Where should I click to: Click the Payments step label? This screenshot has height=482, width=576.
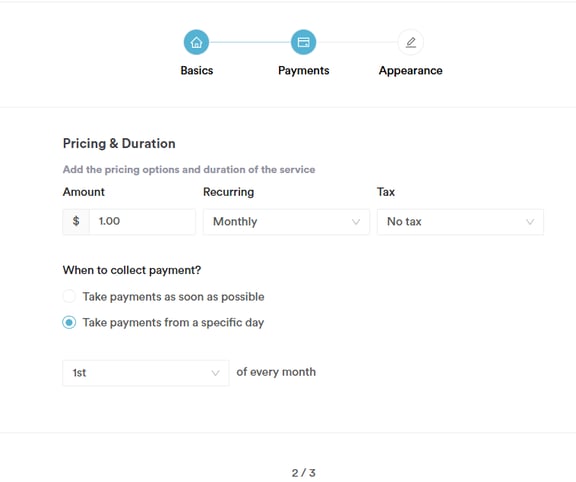click(303, 70)
